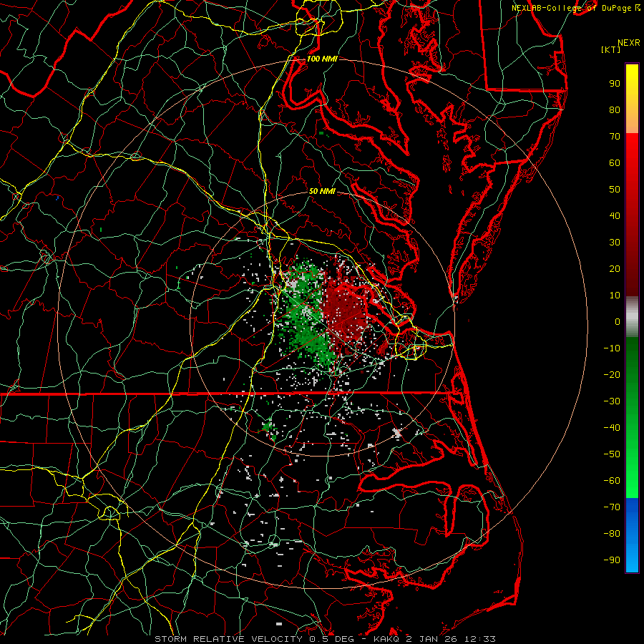Viewport: 644px width, 644px height.
Task: Click the -60 value on the velocity scale
Action: pyautogui.click(x=612, y=481)
